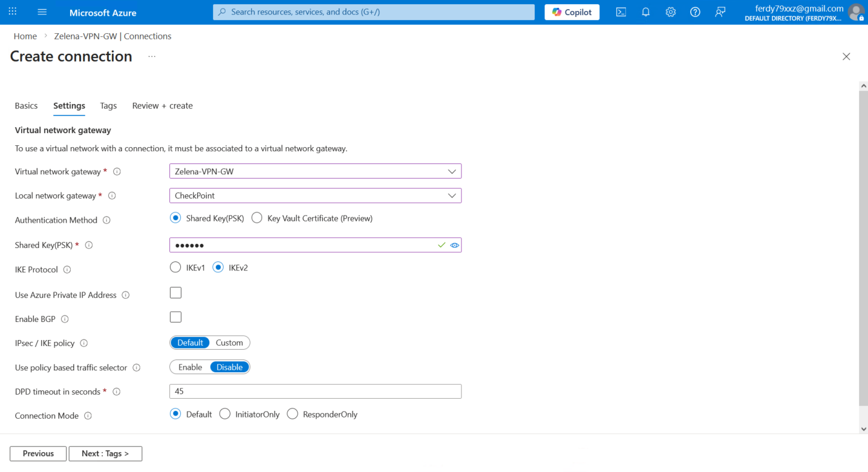Screen dimensions: 868x472
Task: Switch to the Review + create tab
Action: pos(162,105)
